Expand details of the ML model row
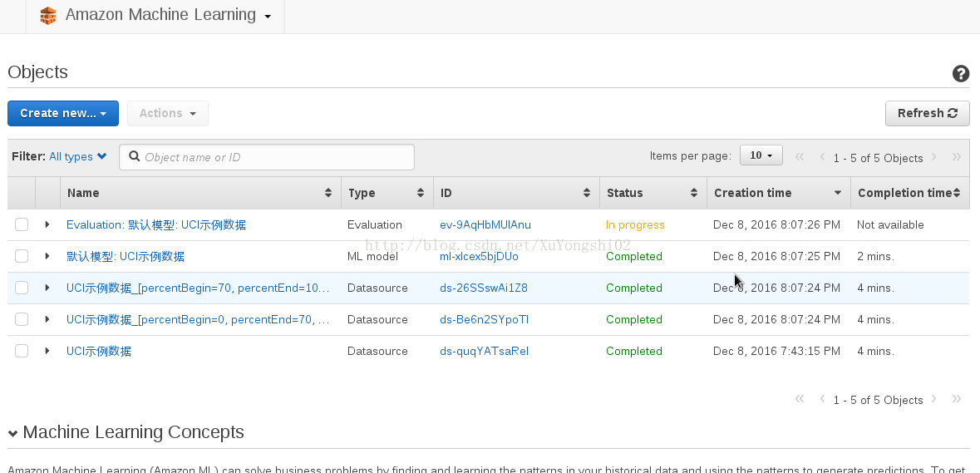The height and width of the screenshot is (473, 980). click(47, 256)
